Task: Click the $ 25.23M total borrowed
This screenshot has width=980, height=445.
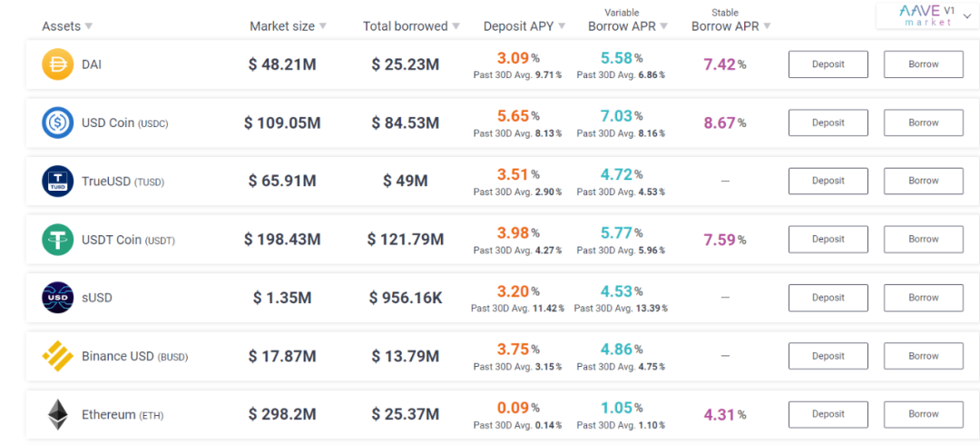Action: coord(405,64)
